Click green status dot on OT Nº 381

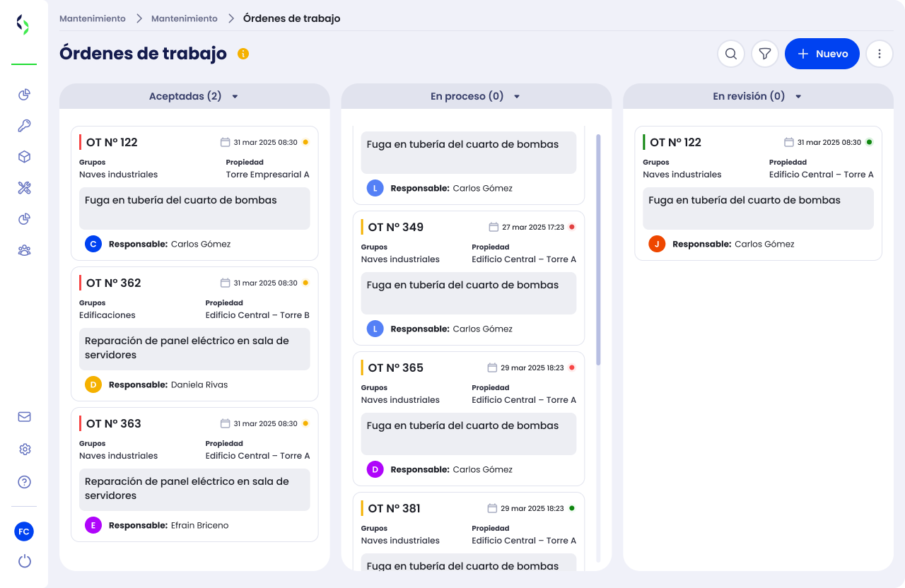[572, 508]
